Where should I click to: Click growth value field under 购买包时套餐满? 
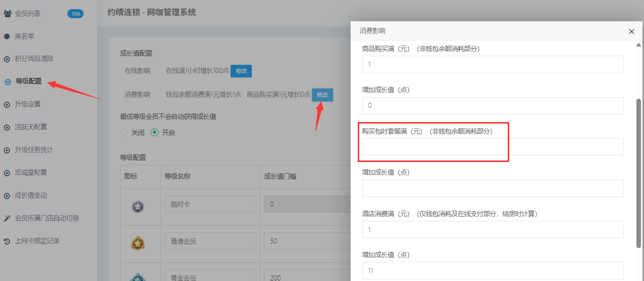click(x=493, y=188)
